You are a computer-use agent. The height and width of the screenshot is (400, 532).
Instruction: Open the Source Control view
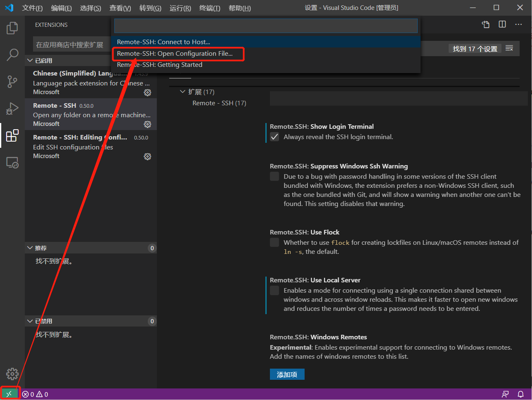point(12,82)
